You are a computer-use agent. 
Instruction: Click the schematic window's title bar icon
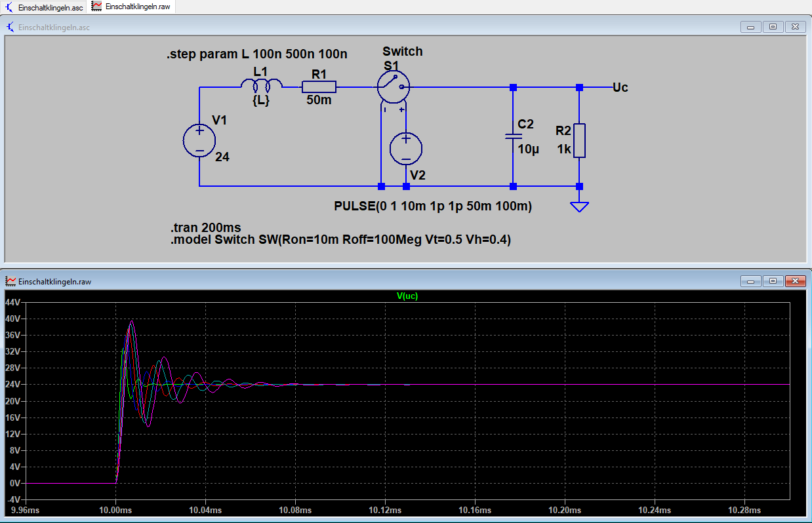tap(11, 28)
